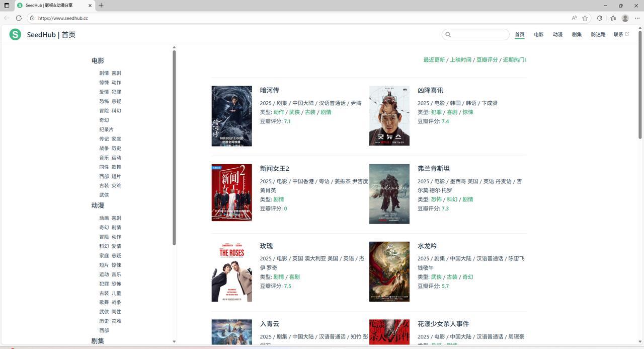Open the 花漾少女杀人事件 title link
This screenshot has height=349, width=644.
click(443, 324)
